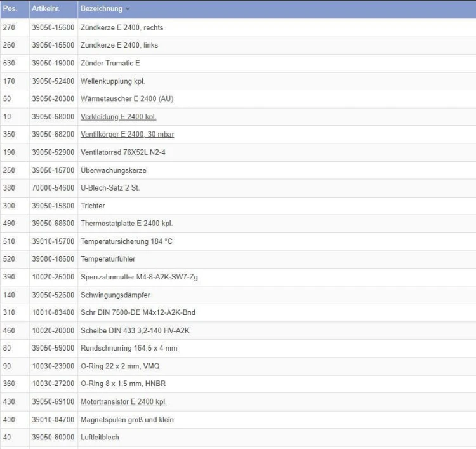
Task: Click article number 39050-15600
Action: (x=53, y=28)
